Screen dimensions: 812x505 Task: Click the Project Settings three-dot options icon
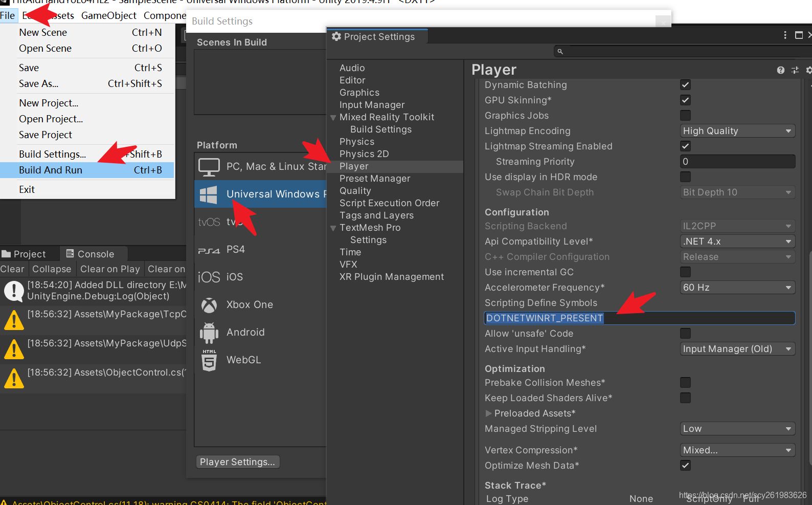(x=785, y=35)
